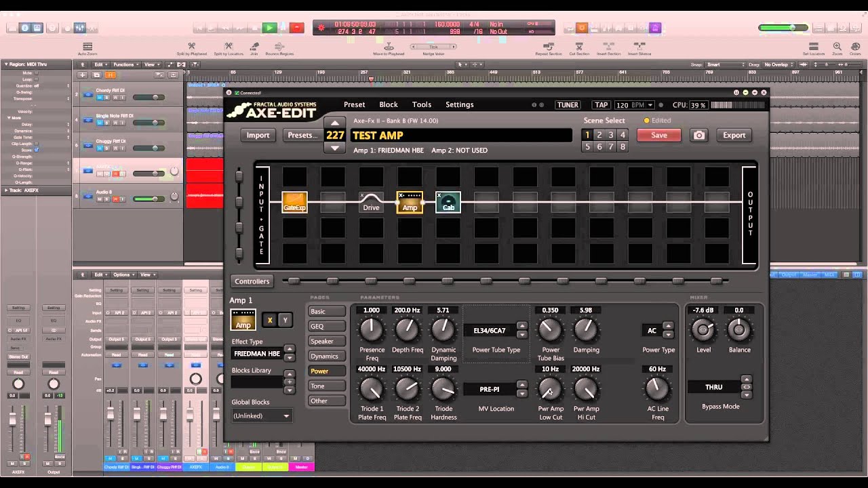Add a new track with plus button
Image resolution: width=868 pixels, height=488 pixels.
coord(83,75)
